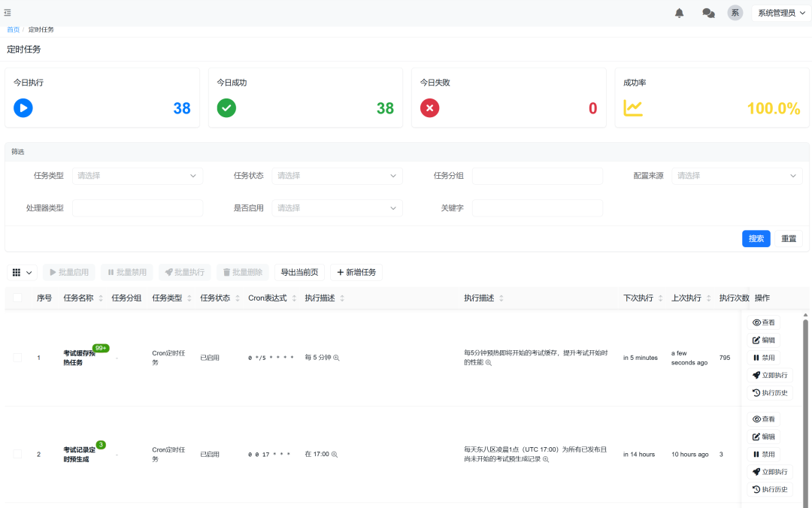812x508 pixels.
Task: Click 编辑 for 考试记录定时预生成
Action: pyautogui.click(x=763, y=437)
